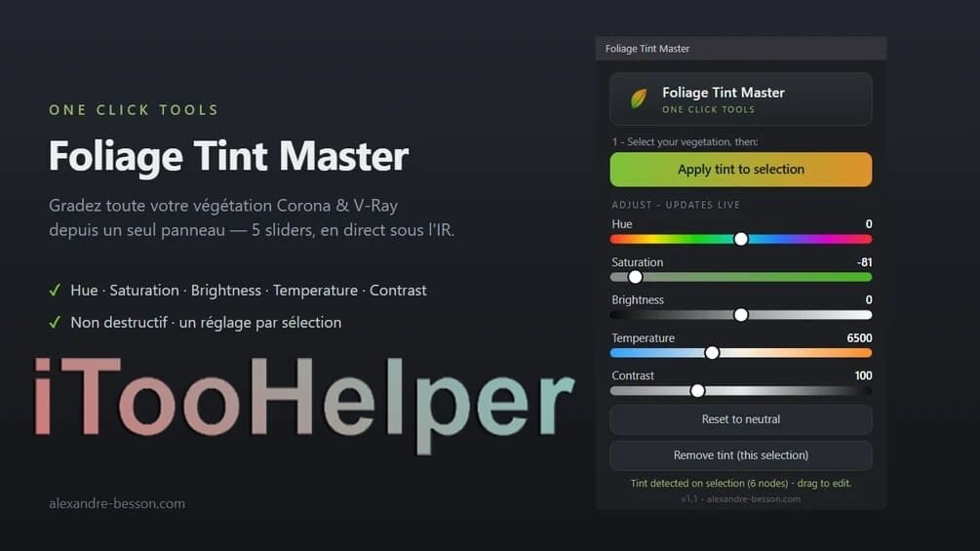This screenshot has width=980, height=551.
Task: Click the ONE CLICK TOOLS text above the headline
Action: pyautogui.click(x=134, y=110)
